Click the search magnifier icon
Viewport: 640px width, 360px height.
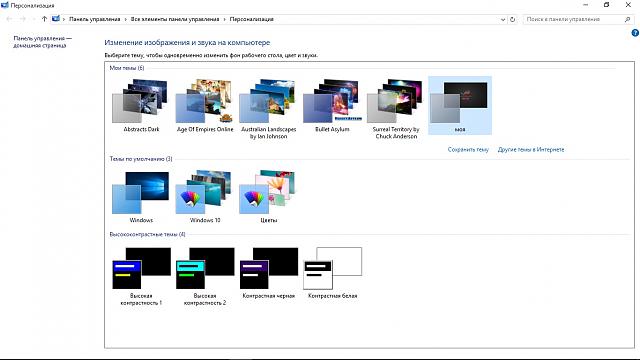[x=627, y=19]
